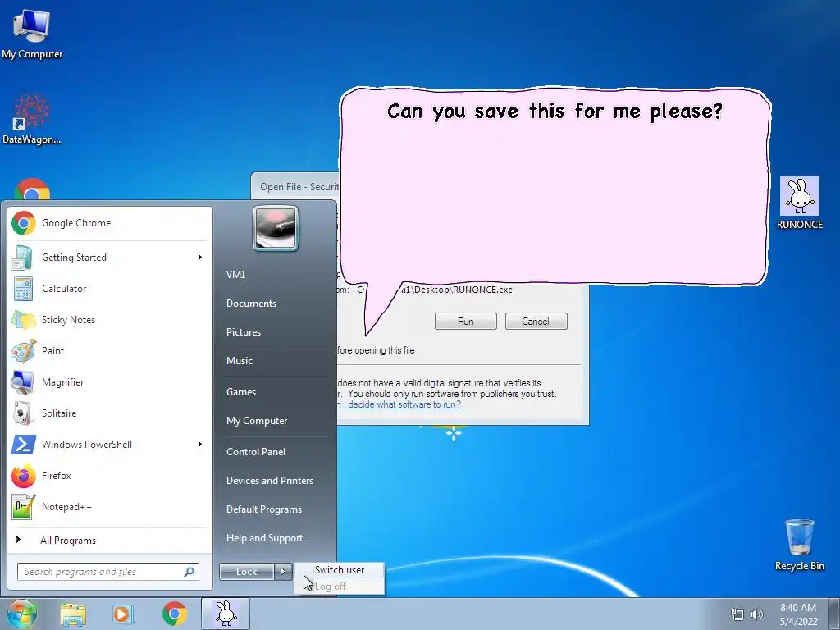The height and width of the screenshot is (630, 840).
Task: Click the Calculator icon in Start menu
Action: click(23, 289)
